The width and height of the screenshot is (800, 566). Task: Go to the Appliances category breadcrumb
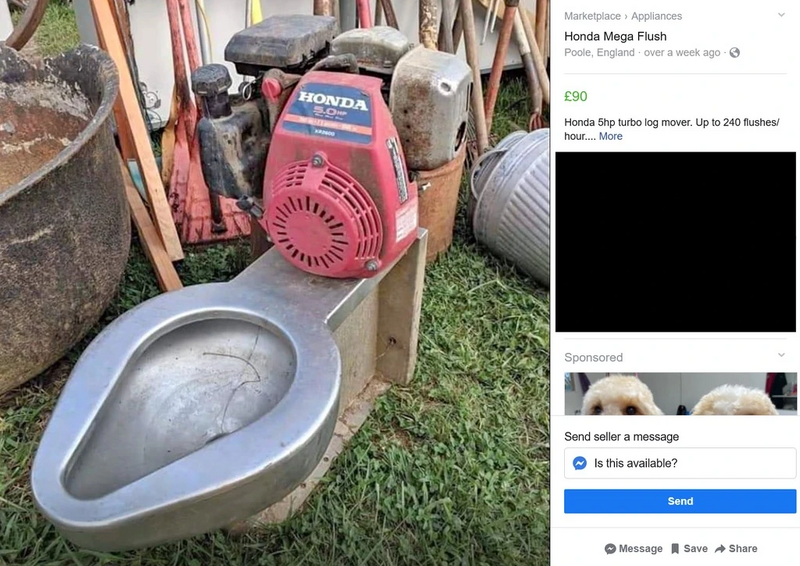click(x=656, y=16)
